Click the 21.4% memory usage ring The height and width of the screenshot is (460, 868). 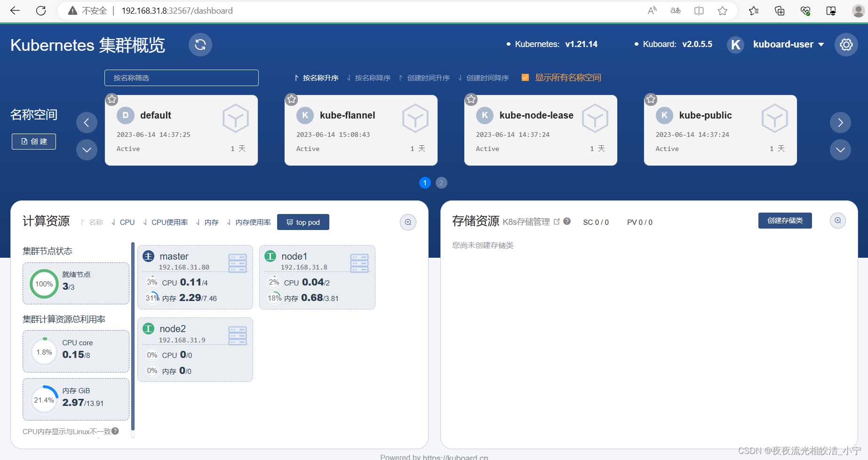pyautogui.click(x=44, y=400)
